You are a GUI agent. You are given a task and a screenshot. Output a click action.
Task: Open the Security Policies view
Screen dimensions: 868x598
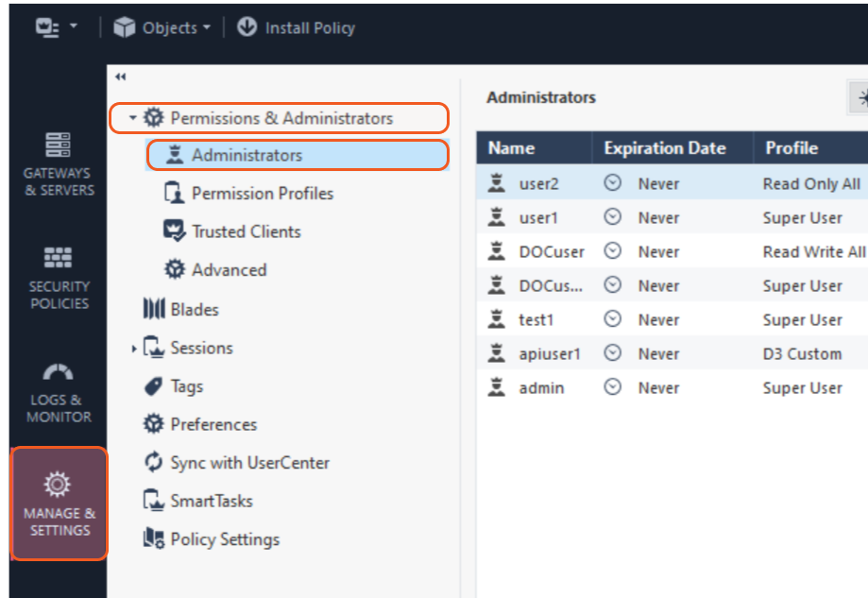pos(59,277)
